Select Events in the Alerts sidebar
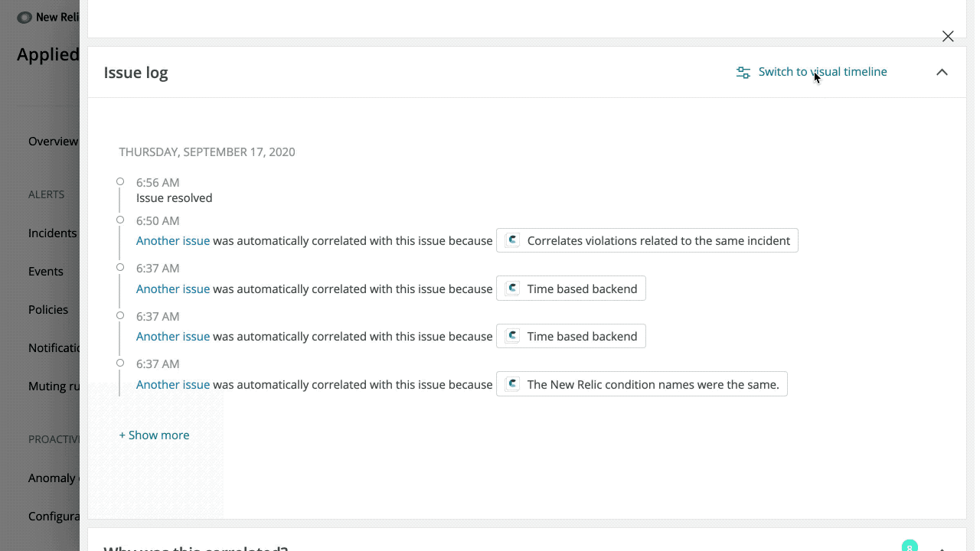 [45, 271]
